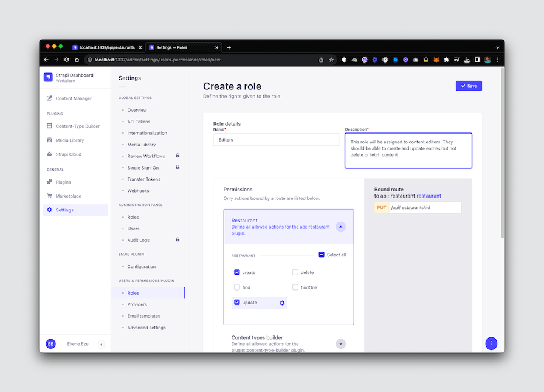This screenshot has width=544, height=392.
Task: Check the Select all Restaurant permissions box
Action: (x=320, y=255)
